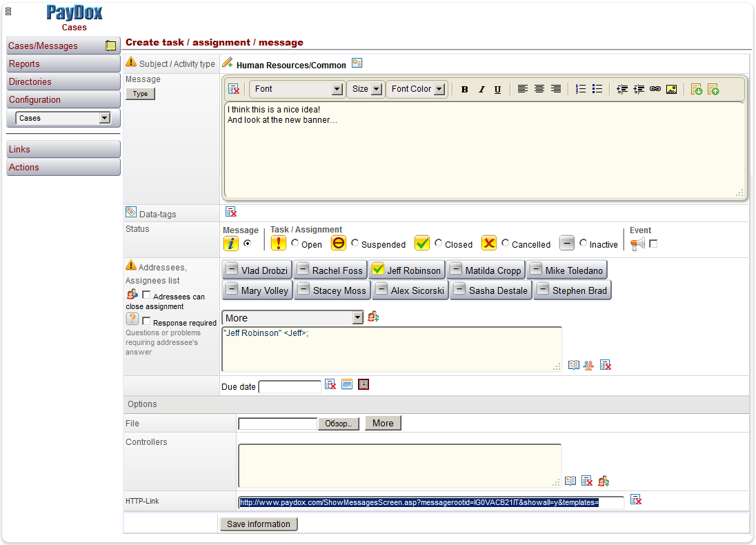Click into the message text area
The width and height of the screenshot is (756, 545).
[x=484, y=150]
